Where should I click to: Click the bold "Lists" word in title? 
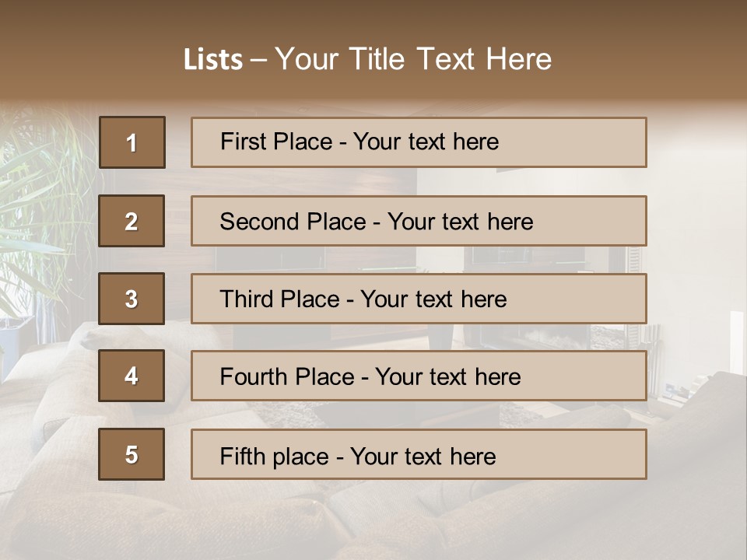click(212, 60)
